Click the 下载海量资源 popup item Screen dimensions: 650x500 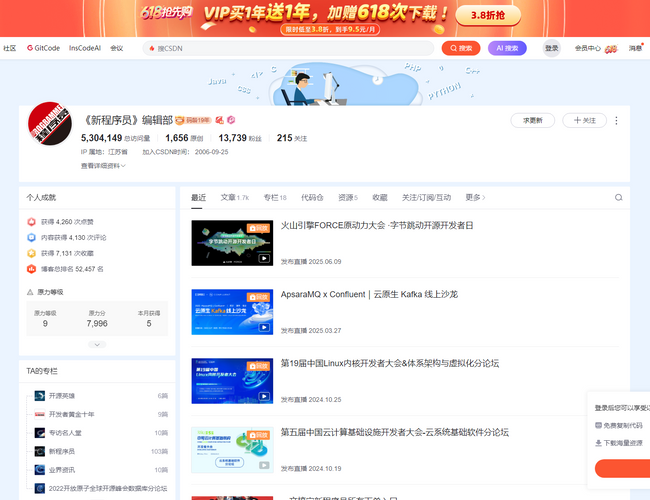click(x=619, y=443)
